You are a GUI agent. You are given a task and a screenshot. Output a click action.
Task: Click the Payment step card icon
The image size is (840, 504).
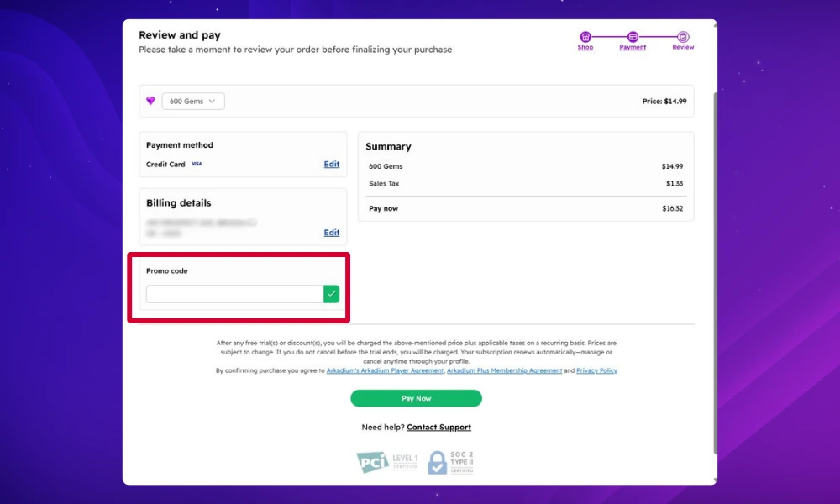pos(633,37)
